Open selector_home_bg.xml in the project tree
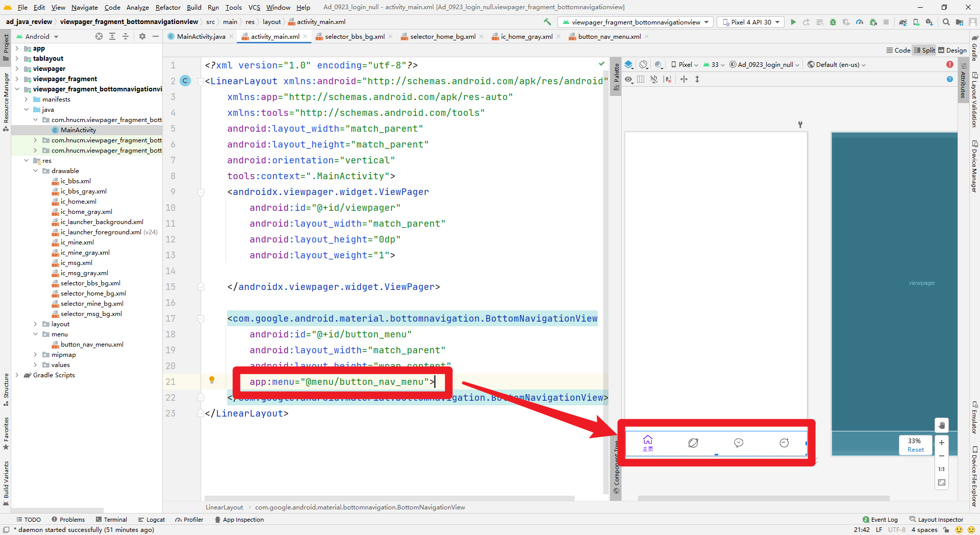The width and height of the screenshot is (980, 535). [93, 293]
